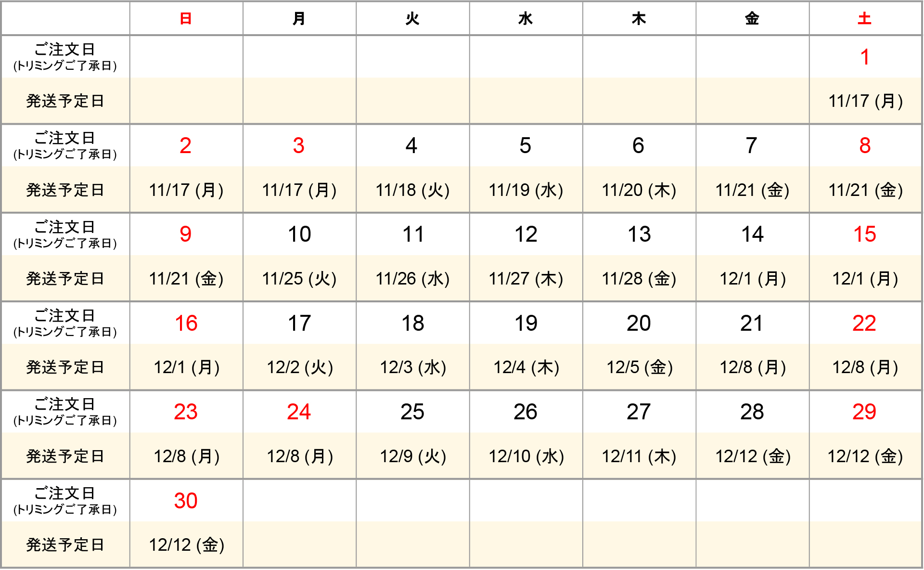Select shipping date 12/5 (金)
Viewport: 924px width, 570px height.
coord(639,367)
